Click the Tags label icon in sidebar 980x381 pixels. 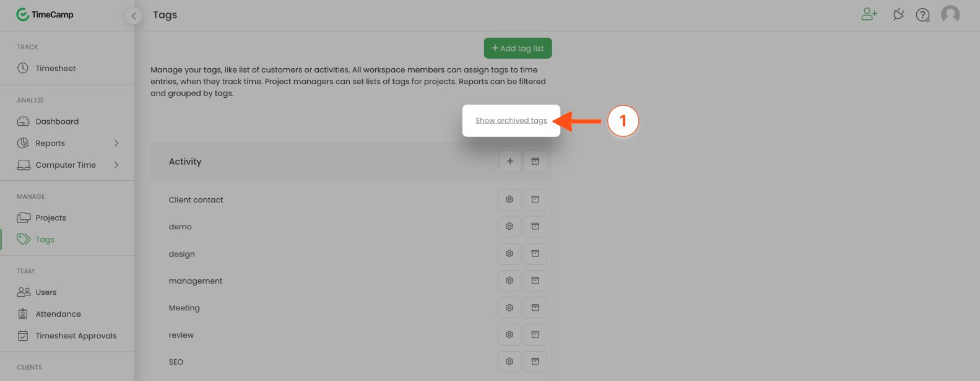point(24,239)
